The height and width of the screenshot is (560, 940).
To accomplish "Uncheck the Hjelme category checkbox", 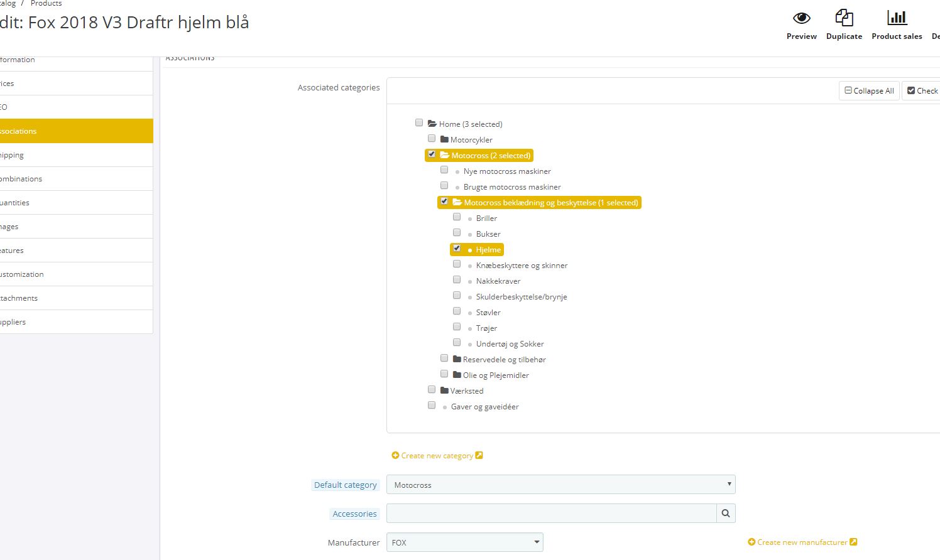I will coord(457,249).
